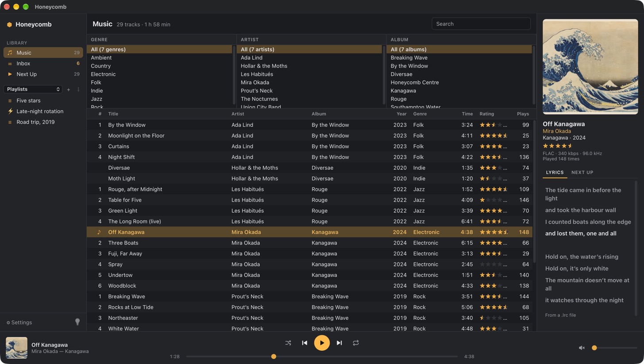Image resolution: width=644 pixels, height=364 pixels.
Task: Rate Off Kanagawa using the info panel stars
Action: 557,146
